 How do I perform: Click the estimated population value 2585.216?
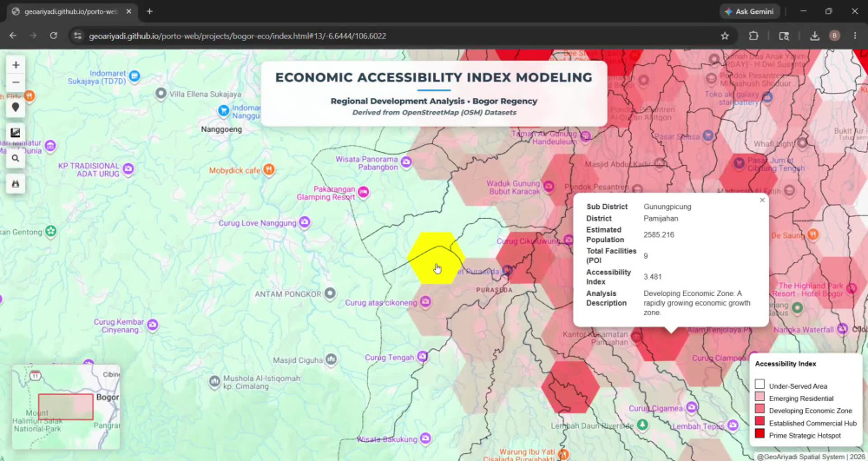click(x=659, y=234)
